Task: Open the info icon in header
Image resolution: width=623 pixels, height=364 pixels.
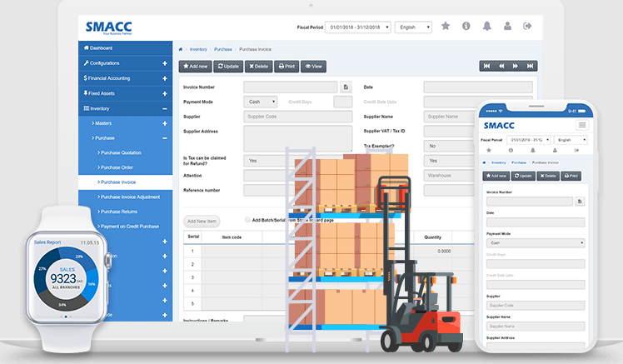Action: (466, 26)
